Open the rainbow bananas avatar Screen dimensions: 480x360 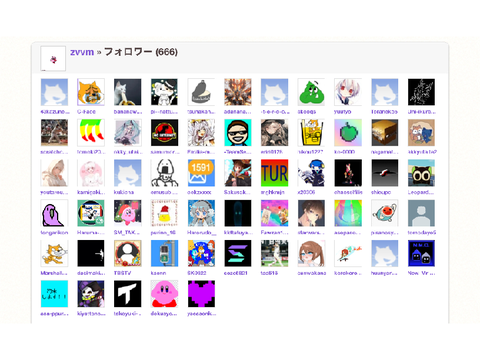(x=91, y=133)
